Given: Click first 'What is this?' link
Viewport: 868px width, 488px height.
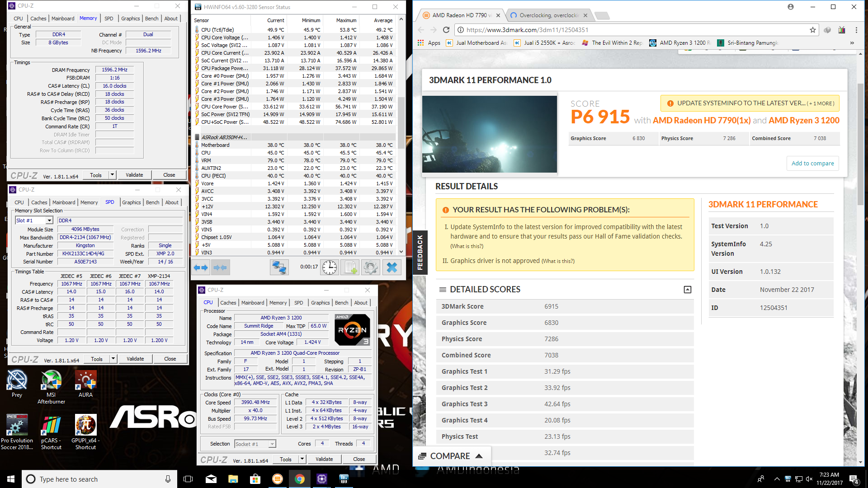Looking at the screenshot, I should (x=467, y=246).
